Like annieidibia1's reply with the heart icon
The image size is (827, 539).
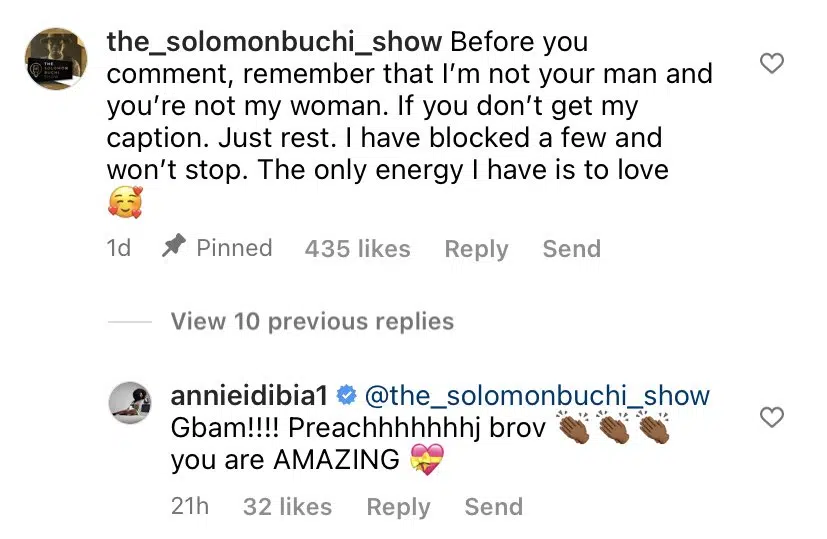[772, 417]
